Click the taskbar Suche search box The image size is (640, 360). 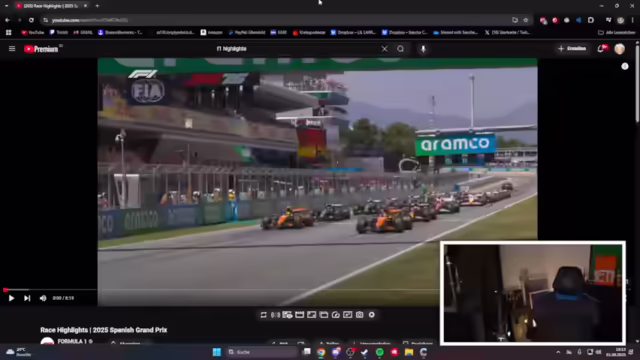tap(262, 352)
